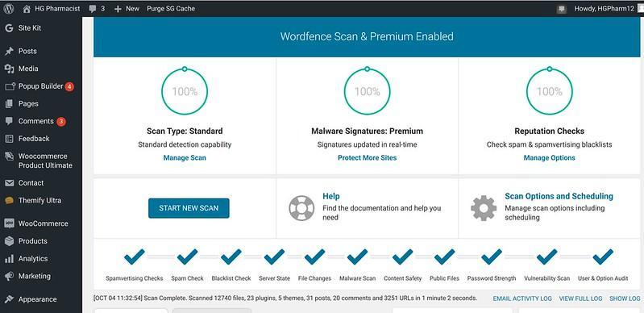Click the Scan Options gear icon
The width and height of the screenshot is (644, 313).
484,207
